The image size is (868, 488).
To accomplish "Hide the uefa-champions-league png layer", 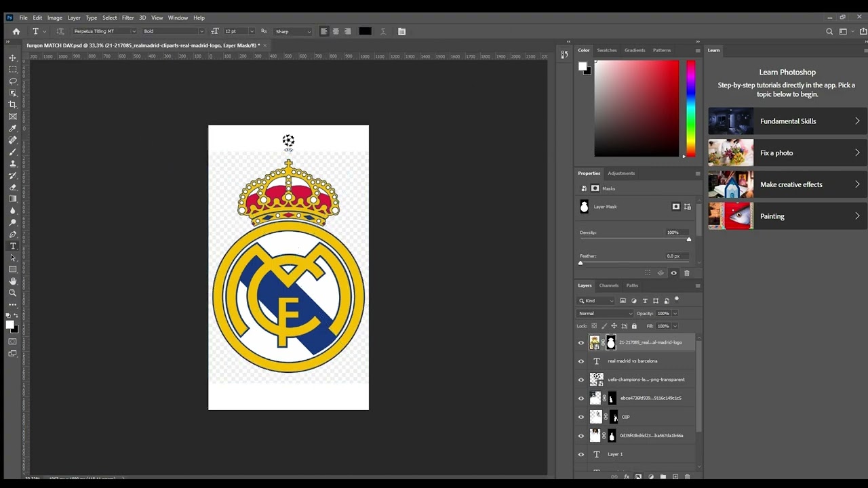I will click(580, 380).
